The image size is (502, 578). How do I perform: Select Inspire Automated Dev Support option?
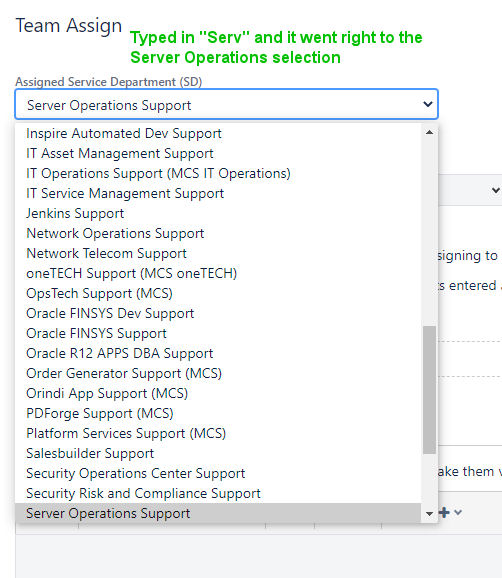coord(218,133)
